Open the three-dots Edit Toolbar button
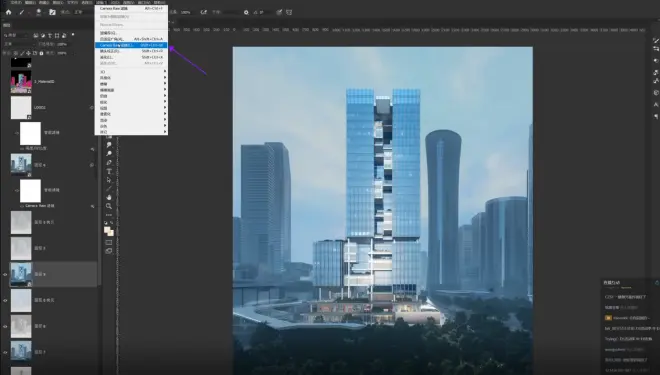The height and width of the screenshot is (375, 660). tap(109, 215)
